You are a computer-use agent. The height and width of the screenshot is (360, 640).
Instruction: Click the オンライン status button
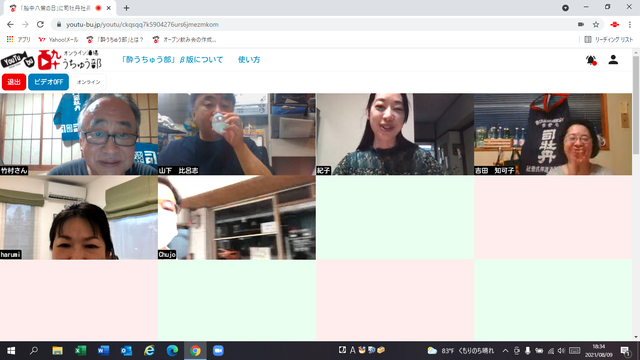point(89,82)
